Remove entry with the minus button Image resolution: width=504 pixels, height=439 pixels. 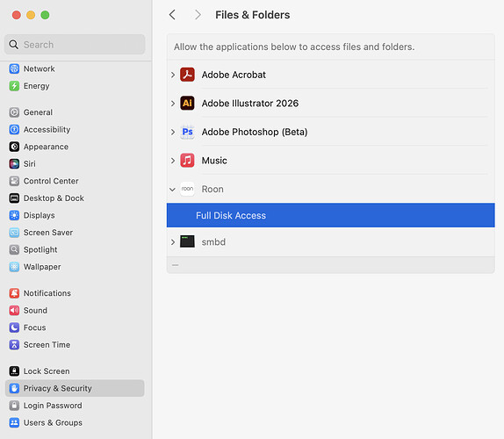point(176,265)
